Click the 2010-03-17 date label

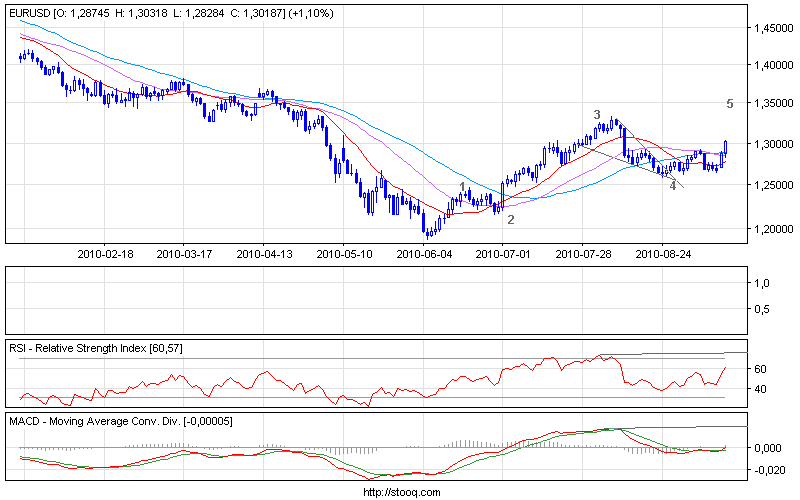click(184, 254)
